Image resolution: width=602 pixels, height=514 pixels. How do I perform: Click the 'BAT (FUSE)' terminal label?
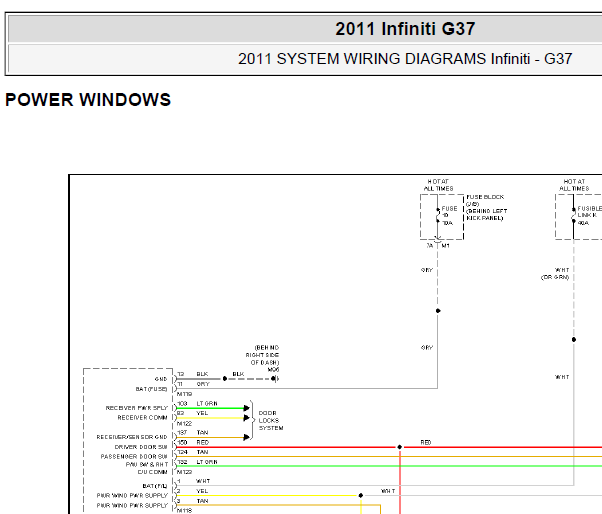point(151,389)
